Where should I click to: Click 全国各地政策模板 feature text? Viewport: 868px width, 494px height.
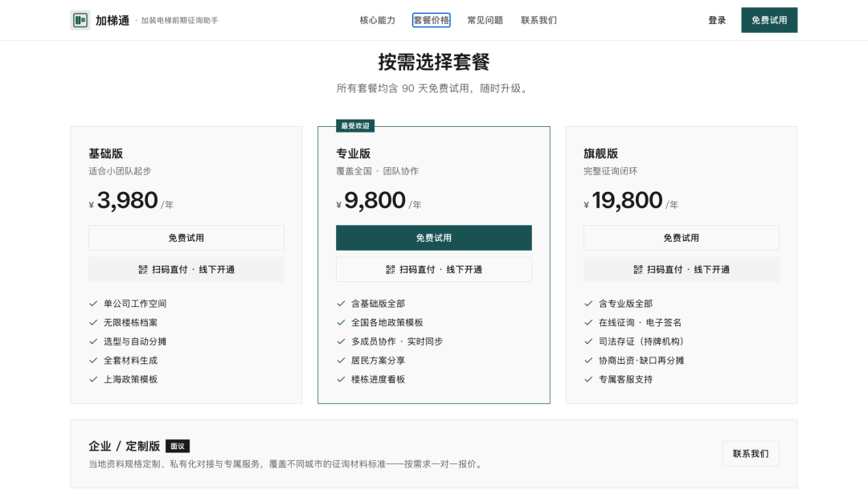pyautogui.click(x=387, y=323)
